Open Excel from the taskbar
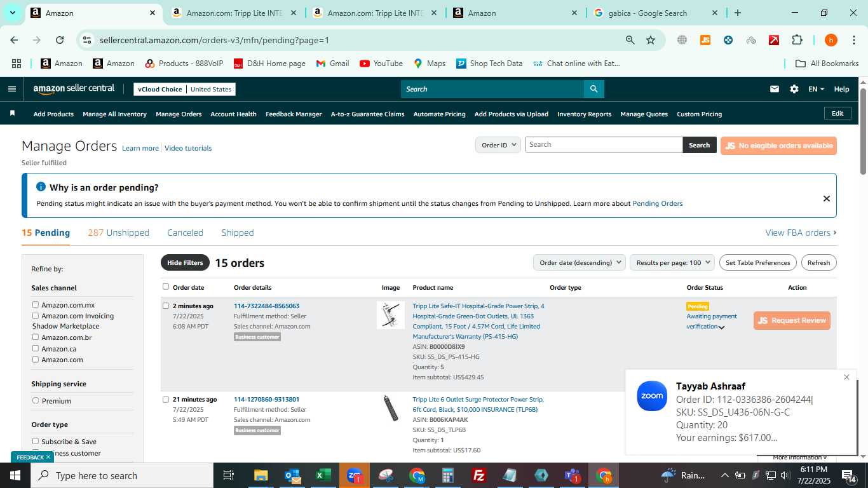Screen dimensions: 868x488 click(323, 475)
